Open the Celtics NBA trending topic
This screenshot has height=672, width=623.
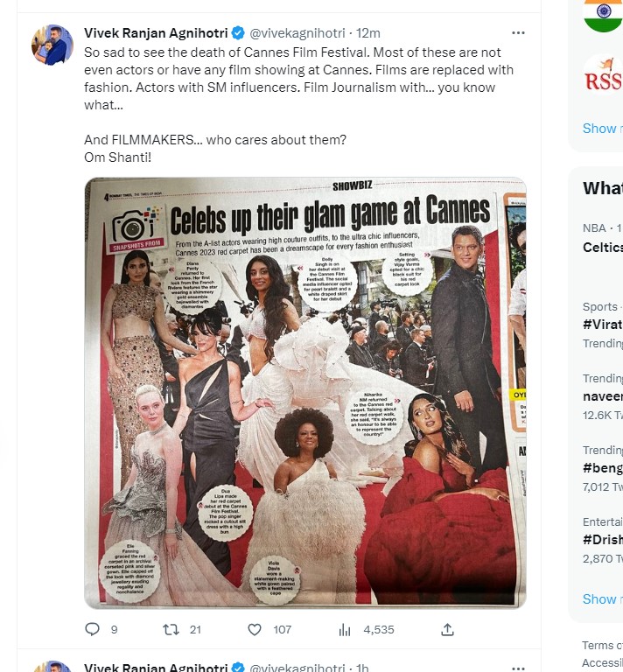tap(602, 247)
